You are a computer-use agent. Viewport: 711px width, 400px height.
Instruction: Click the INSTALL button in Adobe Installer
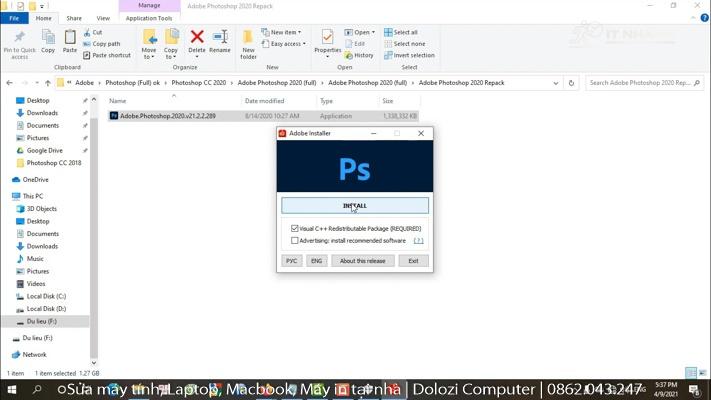coord(355,206)
